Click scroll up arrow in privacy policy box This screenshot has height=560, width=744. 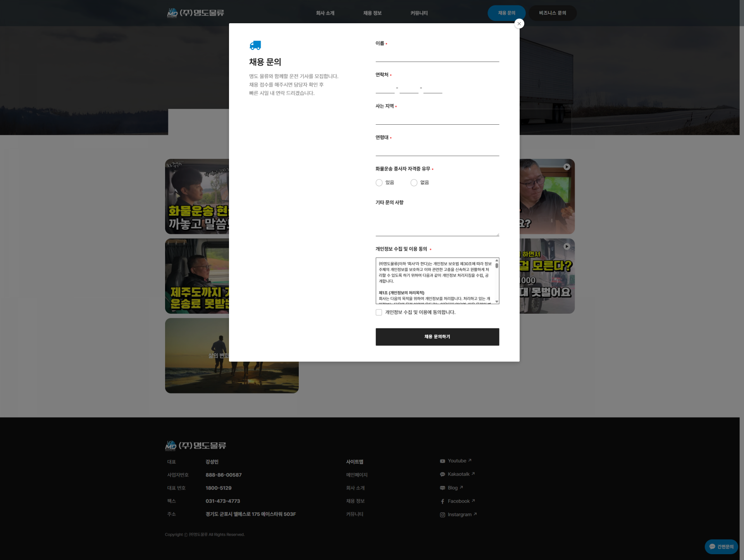click(496, 260)
